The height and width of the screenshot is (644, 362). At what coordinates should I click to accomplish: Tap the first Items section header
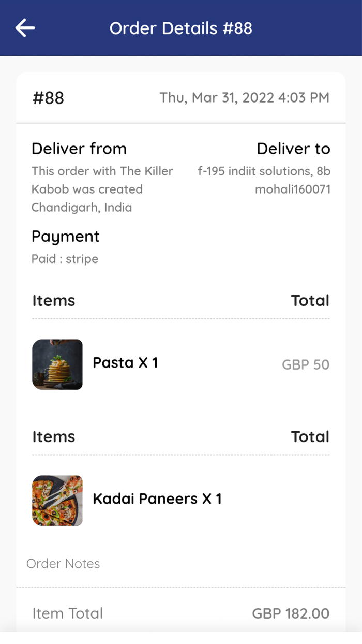53,300
